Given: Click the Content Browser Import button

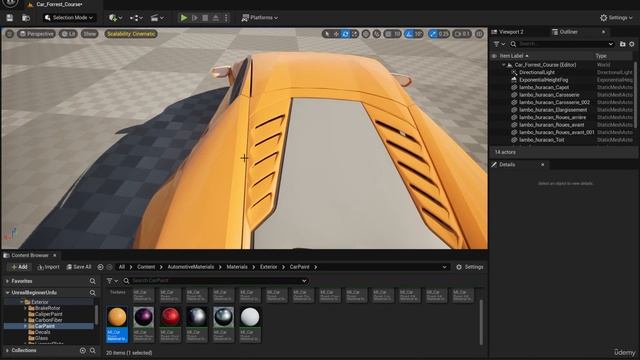Looking at the screenshot, I should [x=49, y=267].
